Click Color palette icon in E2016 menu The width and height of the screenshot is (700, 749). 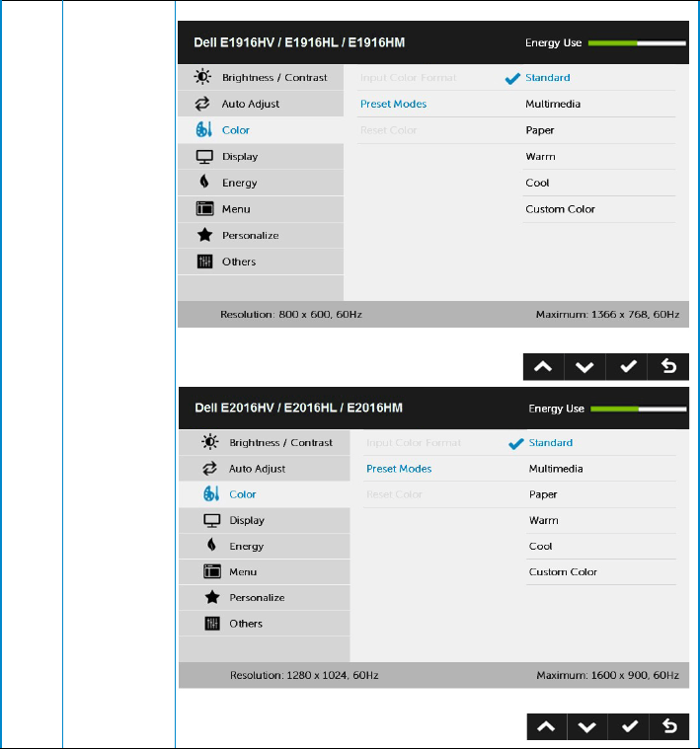click(211, 494)
